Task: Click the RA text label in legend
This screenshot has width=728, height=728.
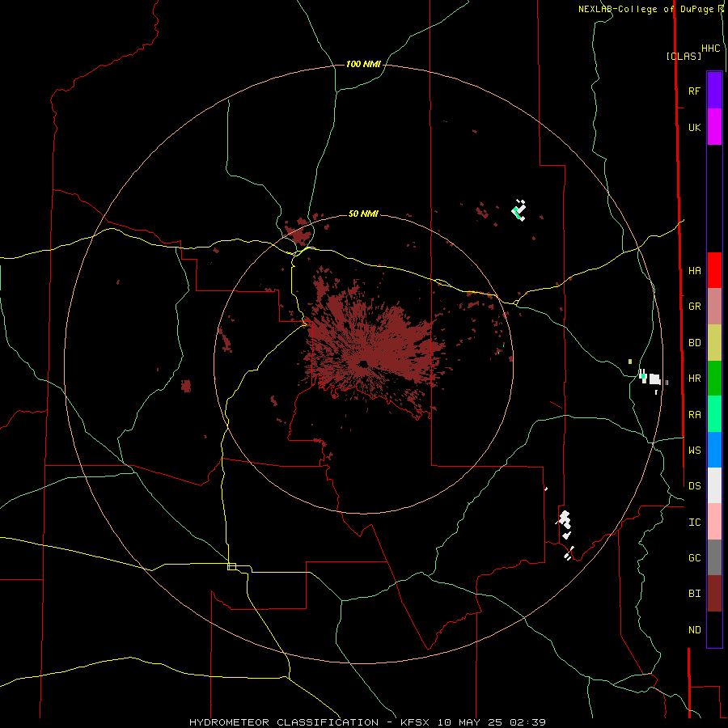Action: (694, 415)
